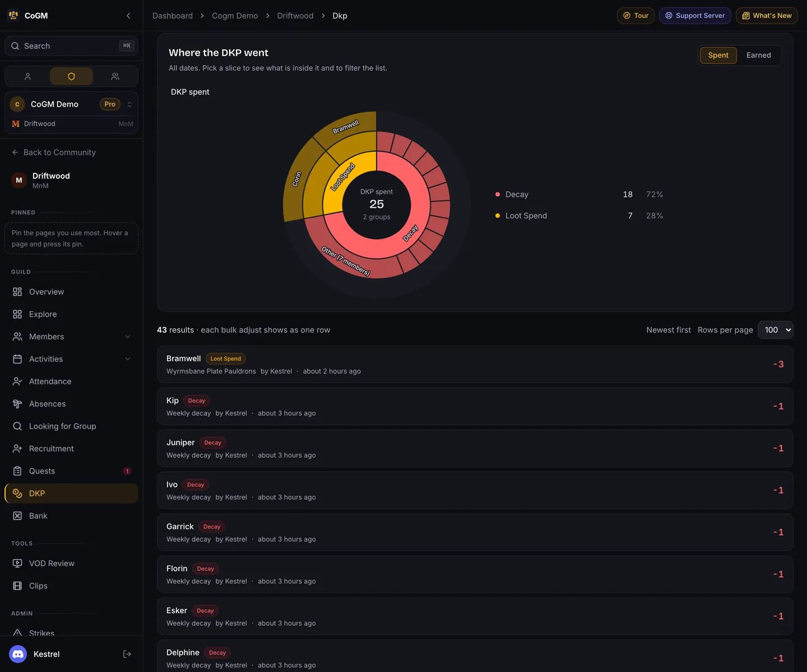Open the Absences palm tree icon
The image size is (807, 672).
17,404
